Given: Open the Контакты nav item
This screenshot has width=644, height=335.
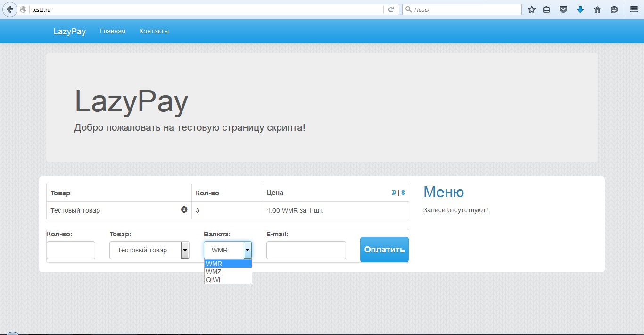Looking at the screenshot, I should click(x=154, y=31).
